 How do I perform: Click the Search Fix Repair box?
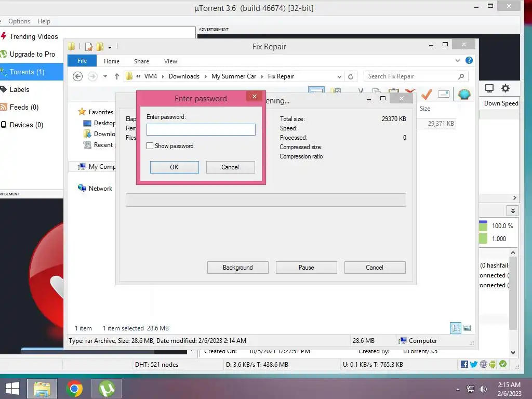416,76
